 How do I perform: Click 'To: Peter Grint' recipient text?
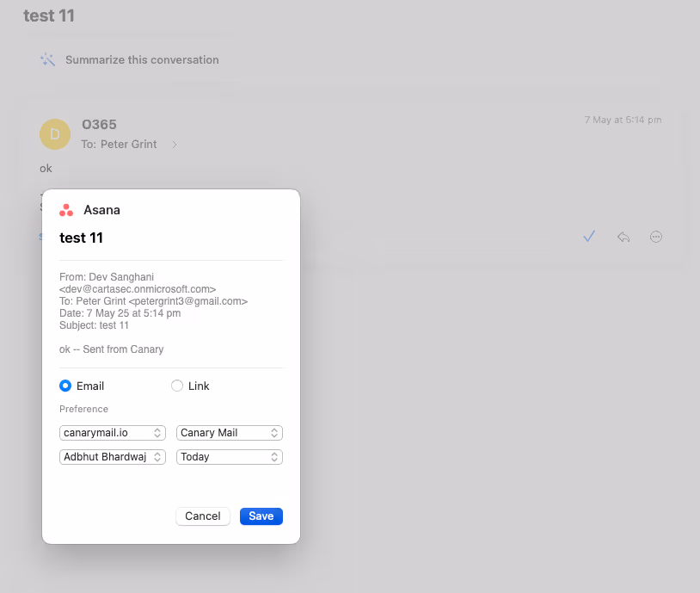tap(119, 145)
